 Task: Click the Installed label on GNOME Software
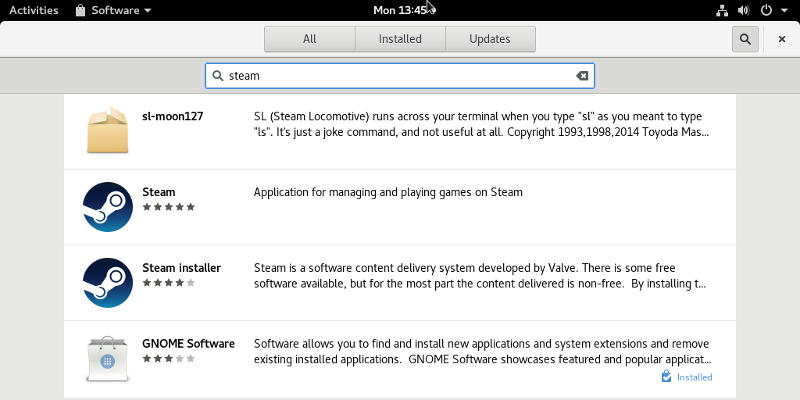coord(694,378)
